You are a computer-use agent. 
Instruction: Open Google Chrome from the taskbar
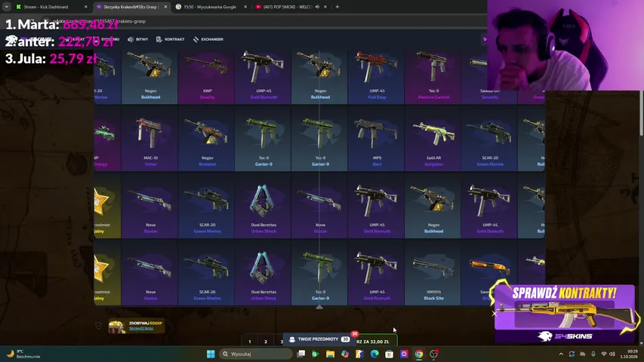[418, 354]
